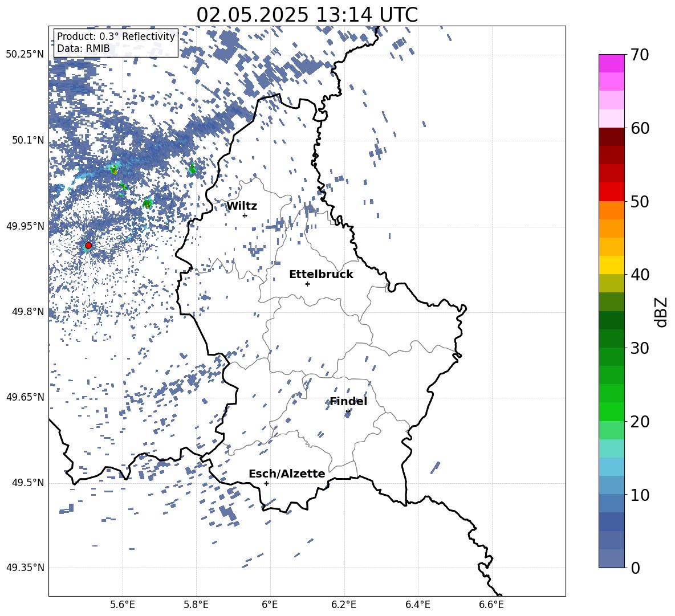Click the Product: 0.3° Reflectivity text
675x616 pixels.
116,36
